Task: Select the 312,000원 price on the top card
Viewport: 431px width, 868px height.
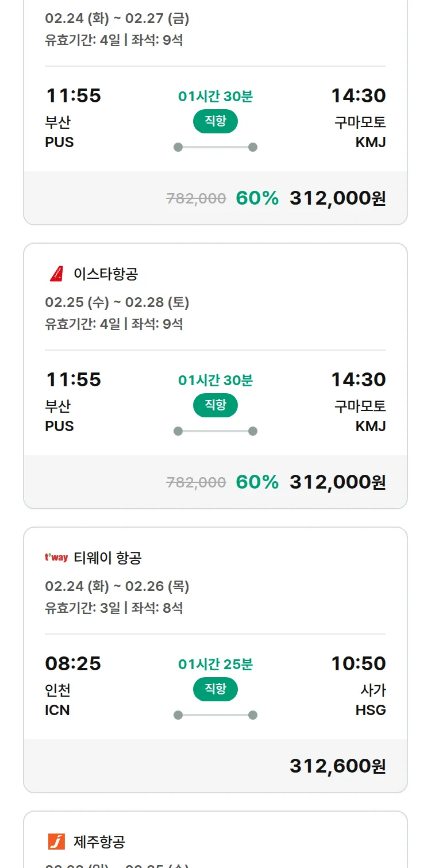Action: tap(337, 198)
